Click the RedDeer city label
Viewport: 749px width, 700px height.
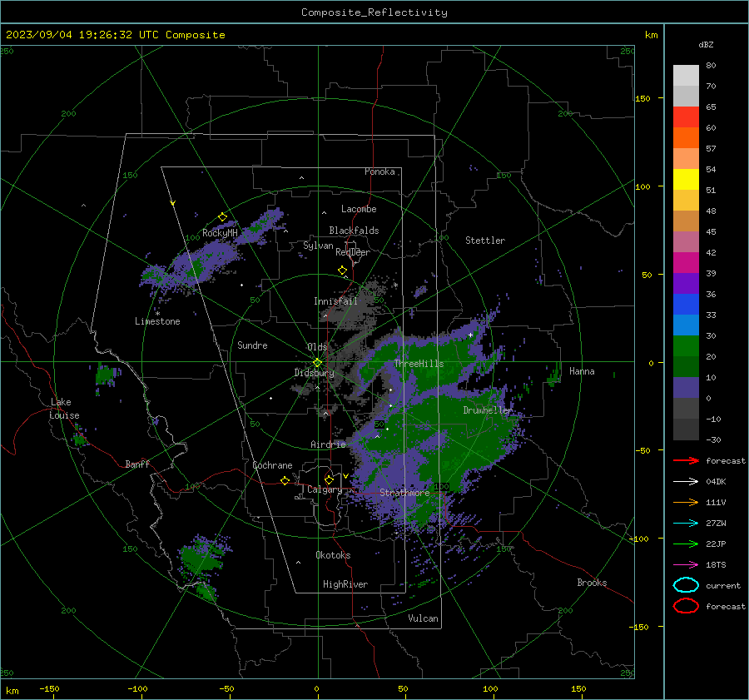coord(353,252)
